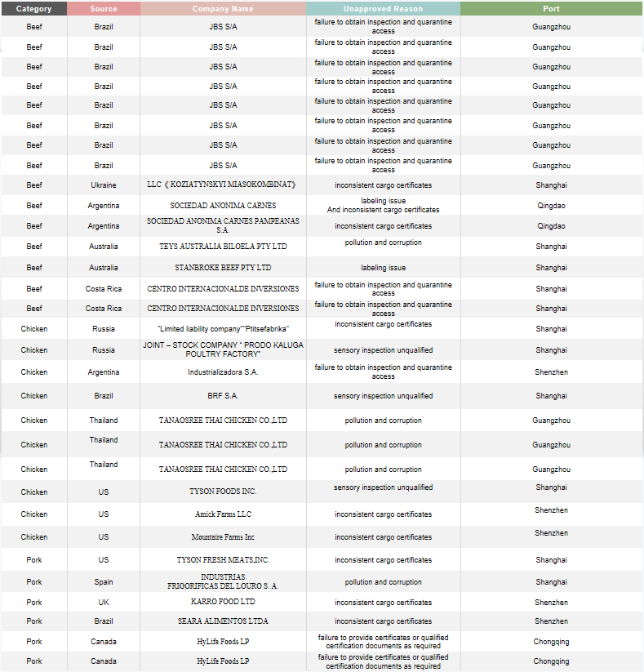Select inconsistent cargo certificates in SEARA ALIMENTOS row
This screenshot has width=644, height=672.
point(383,621)
